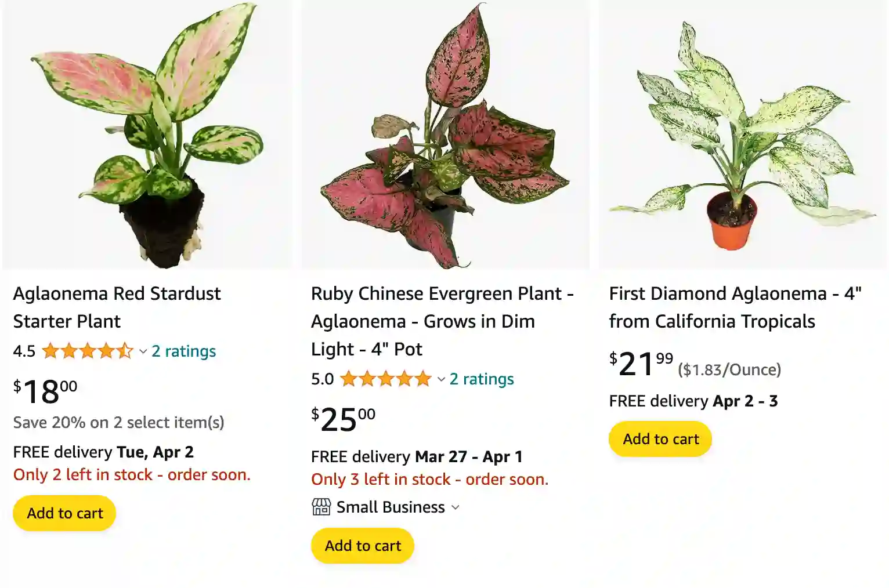Open the Ruby Chinese Evergreen product title
This screenshot has height=588, width=889.
pyautogui.click(x=443, y=321)
